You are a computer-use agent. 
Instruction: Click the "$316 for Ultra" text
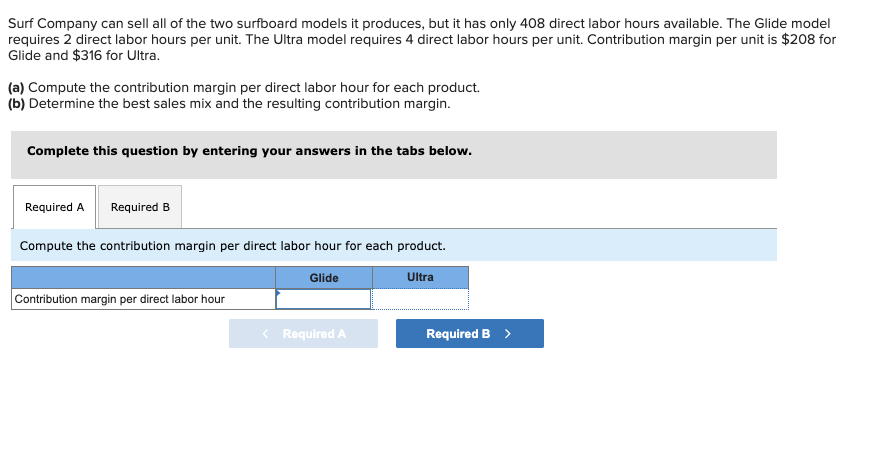116,54
